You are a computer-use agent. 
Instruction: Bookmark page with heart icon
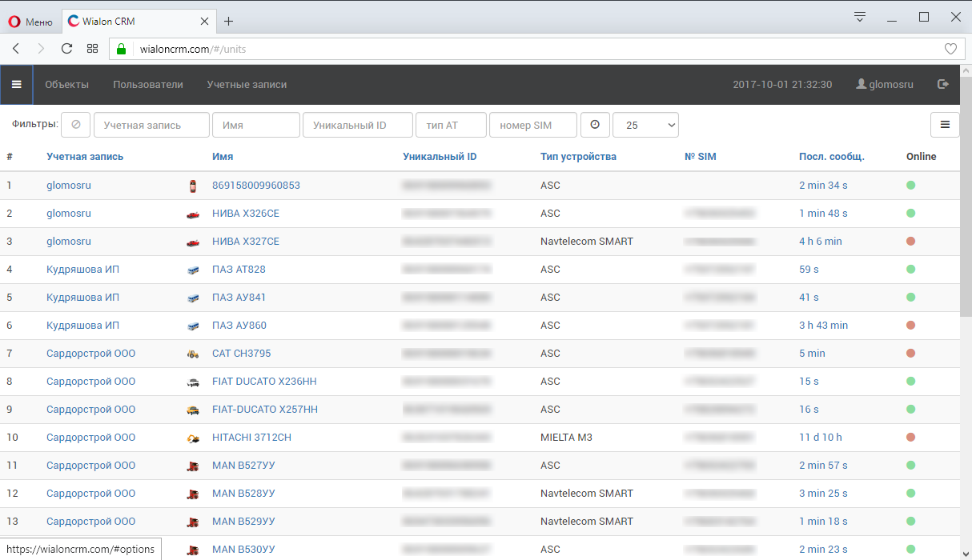(x=950, y=49)
